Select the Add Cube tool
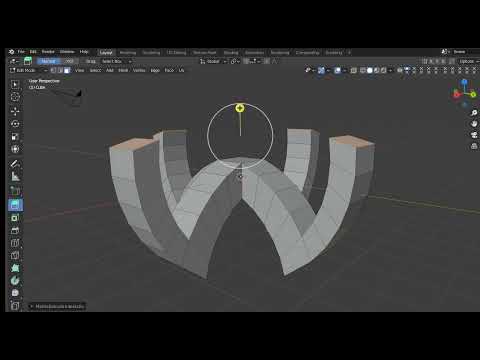The height and width of the screenshot is (360, 480). tap(15, 190)
